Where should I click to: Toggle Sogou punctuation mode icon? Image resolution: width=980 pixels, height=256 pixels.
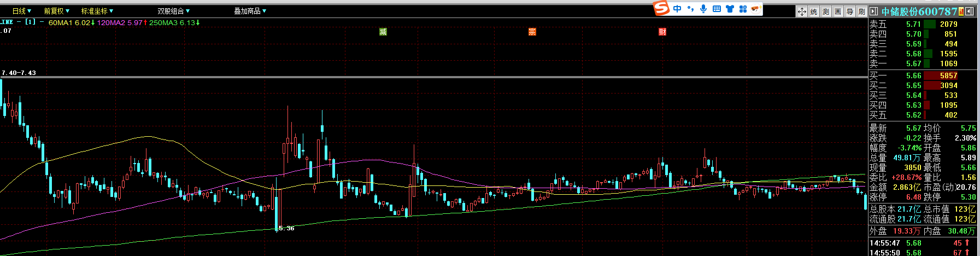click(691, 9)
